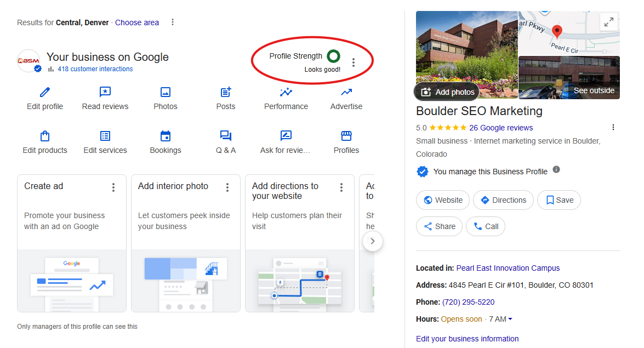644x348 pixels.
Task: Click the verified business checkmark badge
Action: [x=422, y=171]
